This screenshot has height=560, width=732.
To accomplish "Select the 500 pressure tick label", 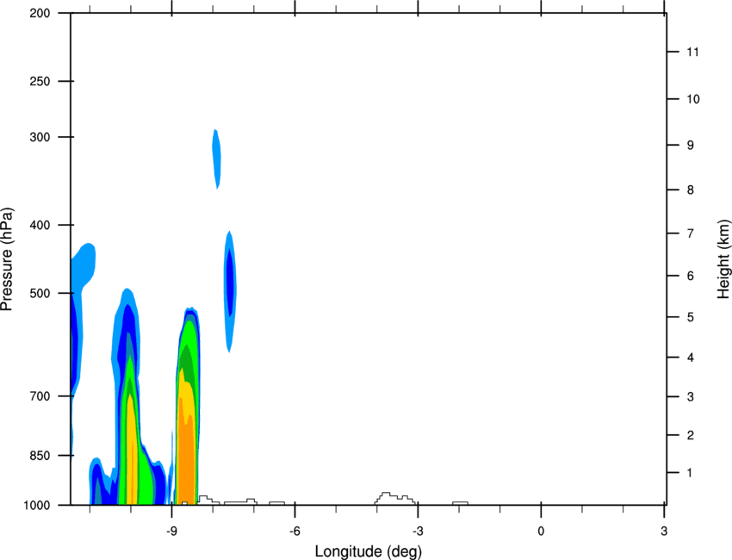I will coord(40,293).
